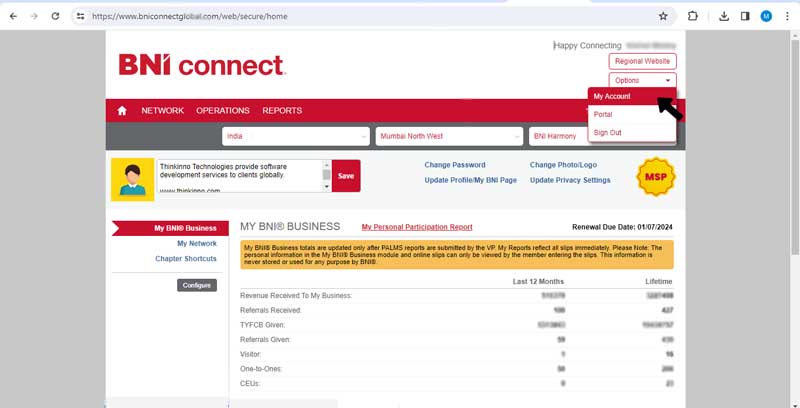Open the Chrome profile avatar 'M'

766,16
